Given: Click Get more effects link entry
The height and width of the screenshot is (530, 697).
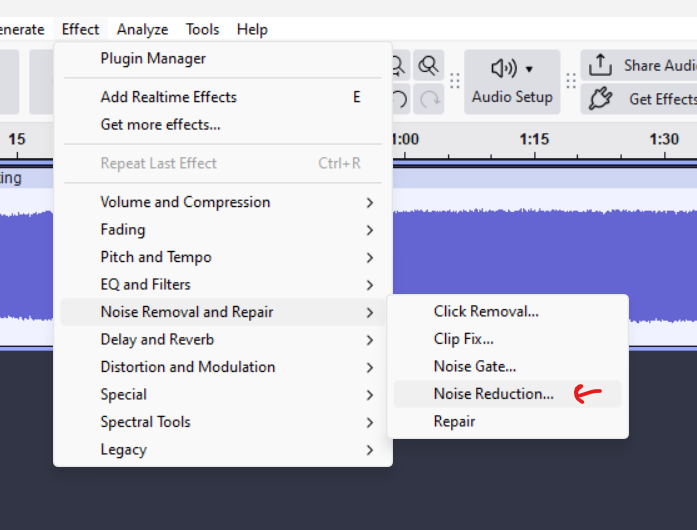Looking at the screenshot, I should pos(160,125).
